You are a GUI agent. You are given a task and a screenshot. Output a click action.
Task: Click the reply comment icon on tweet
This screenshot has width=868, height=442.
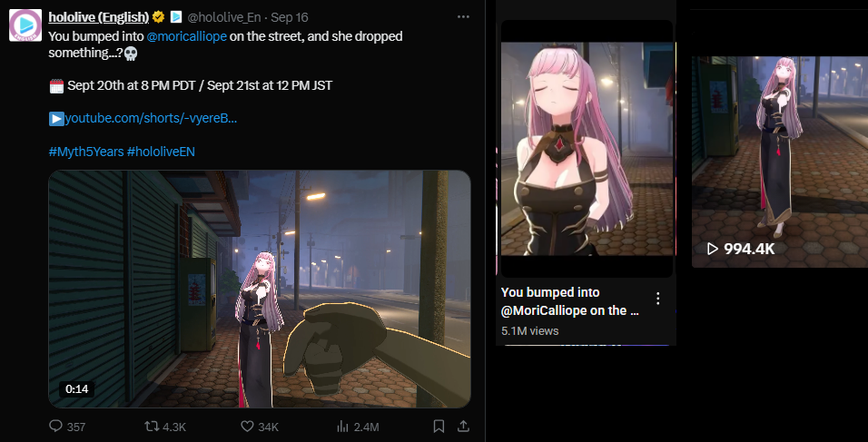point(56,426)
